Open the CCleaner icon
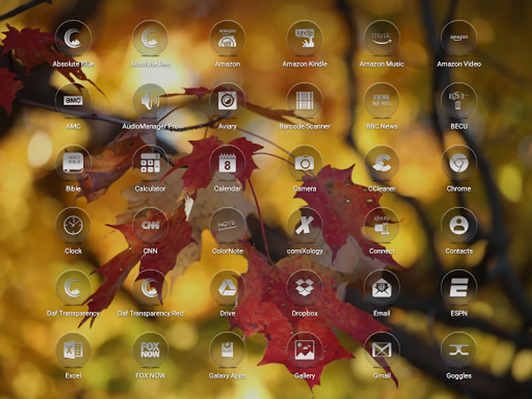This screenshot has width=532, height=399. coord(382,163)
